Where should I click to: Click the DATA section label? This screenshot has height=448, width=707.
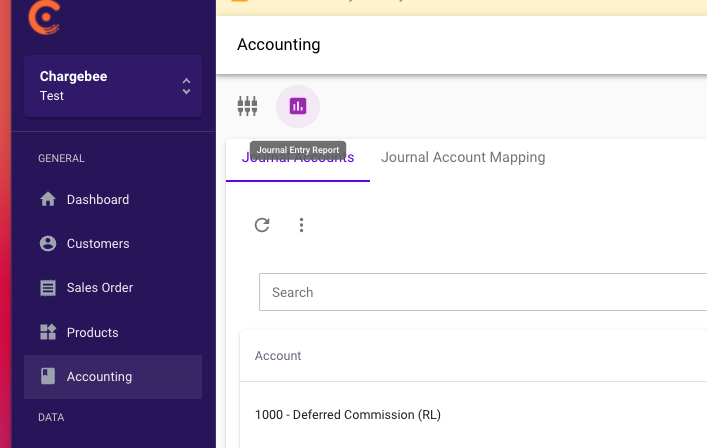point(51,417)
